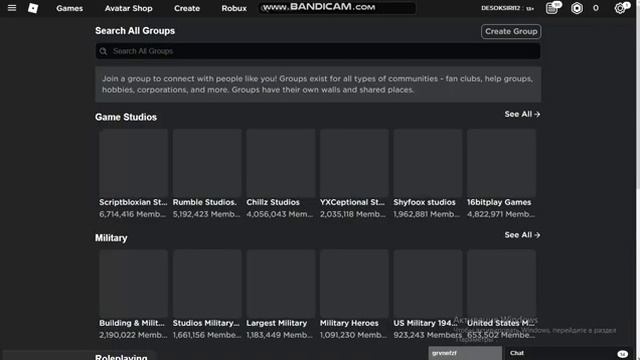This screenshot has width=640, height=360.
Task: Open Studios Military group thumbnail
Action: pyautogui.click(x=207, y=284)
